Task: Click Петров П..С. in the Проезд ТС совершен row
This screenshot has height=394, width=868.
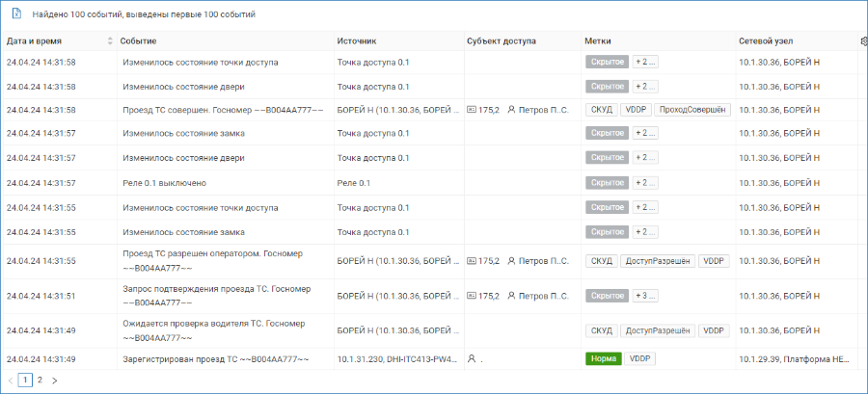Action: coord(544,110)
